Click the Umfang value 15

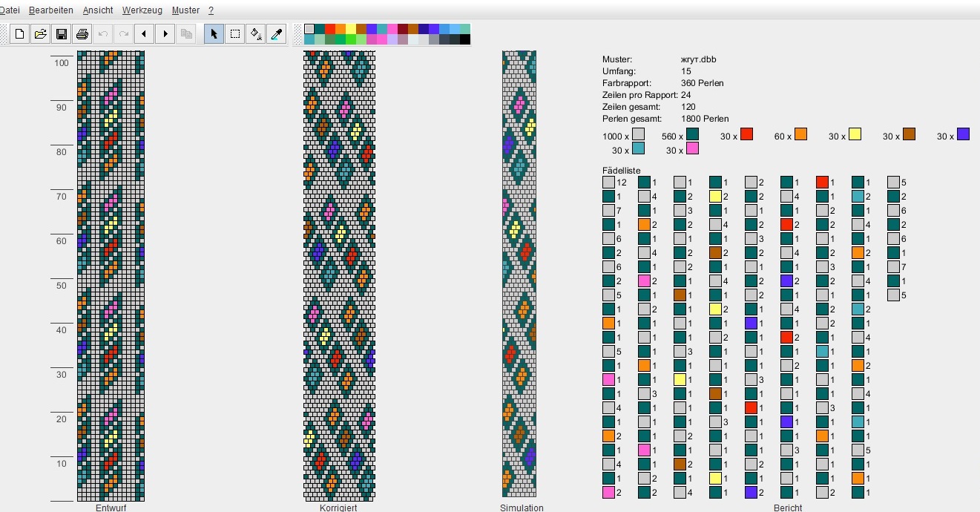[x=685, y=71]
